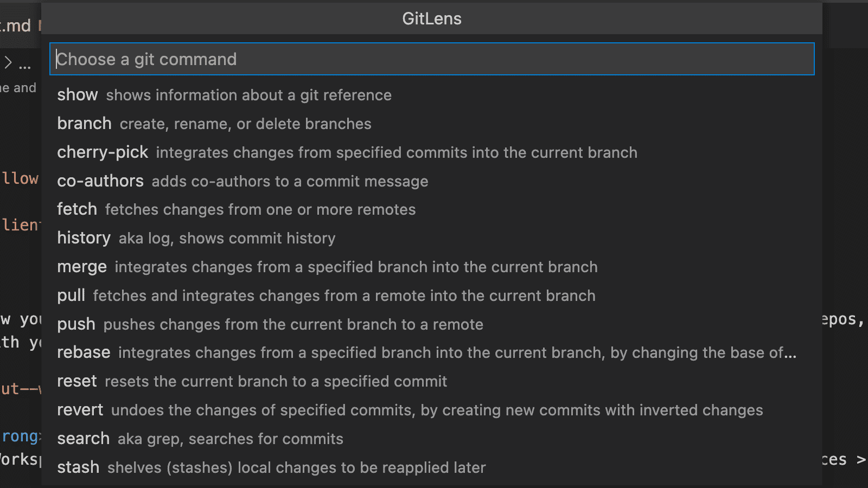Select the pull command
Viewport: 868px width, 488px height.
(432, 296)
